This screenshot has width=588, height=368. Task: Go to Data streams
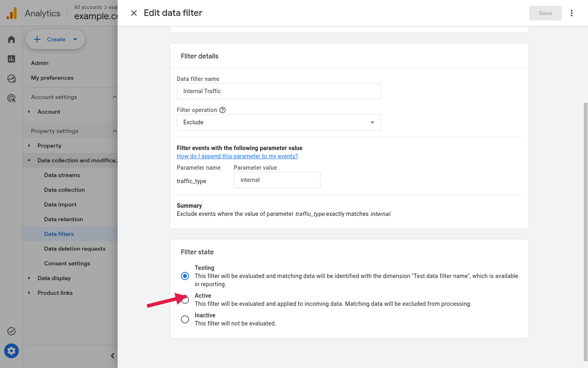(62, 175)
